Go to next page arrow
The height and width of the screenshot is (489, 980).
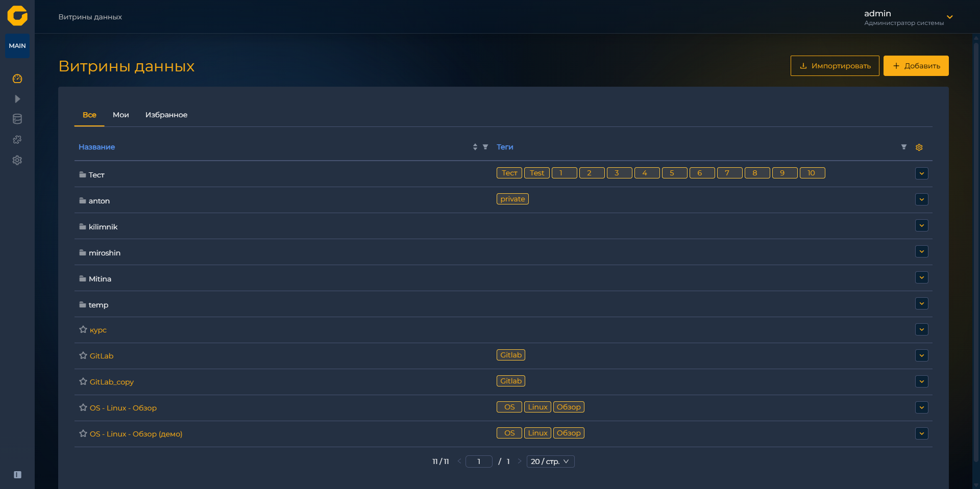[x=520, y=461]
